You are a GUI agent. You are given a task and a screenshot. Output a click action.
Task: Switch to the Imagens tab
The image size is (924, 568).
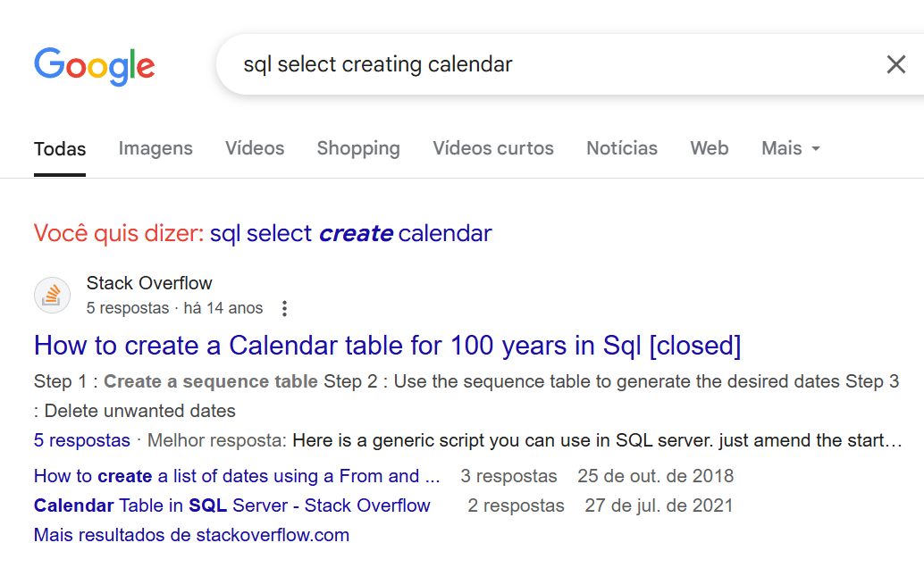click(x=155, y=148)
